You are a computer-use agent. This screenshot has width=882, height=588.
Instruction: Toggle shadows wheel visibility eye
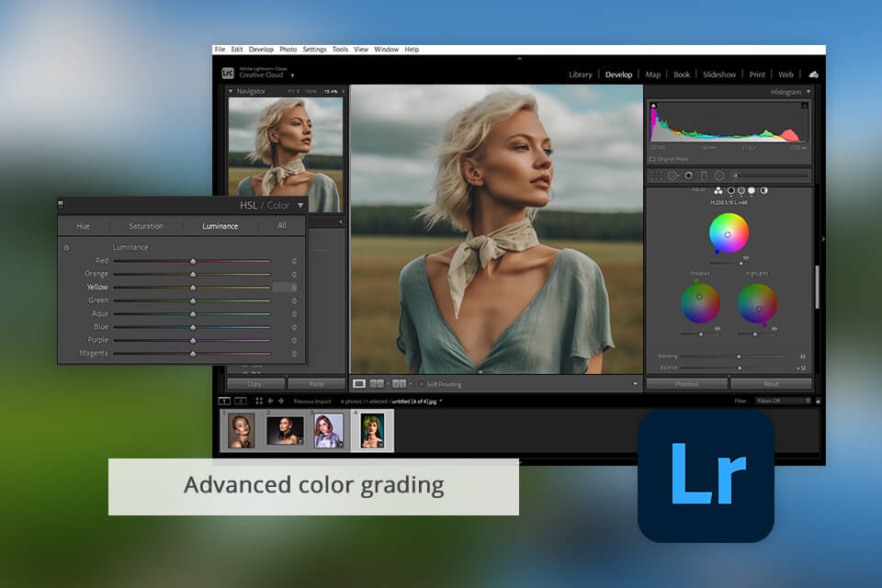pos(718,329)
